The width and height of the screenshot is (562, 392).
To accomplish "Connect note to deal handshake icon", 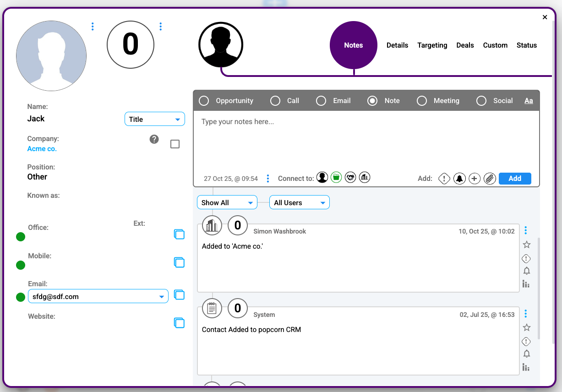I will pos(350,177).
